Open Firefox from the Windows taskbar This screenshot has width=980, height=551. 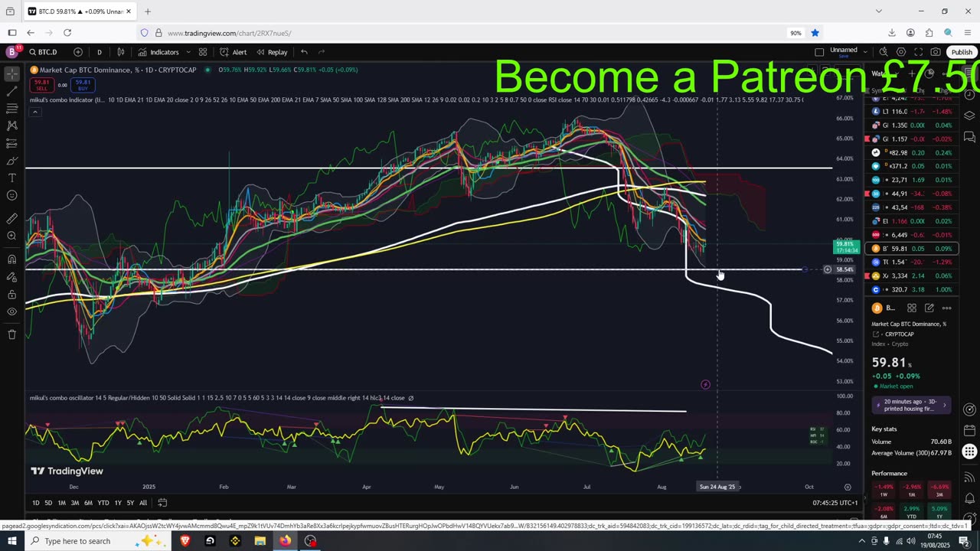(285, 541)
